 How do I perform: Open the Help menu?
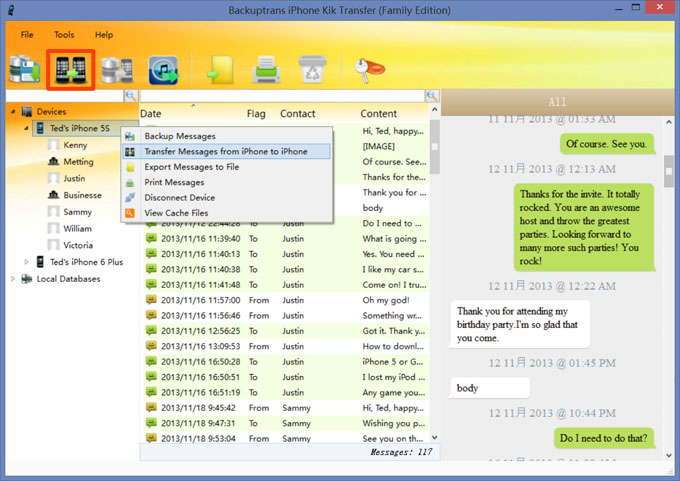(104, 35)
